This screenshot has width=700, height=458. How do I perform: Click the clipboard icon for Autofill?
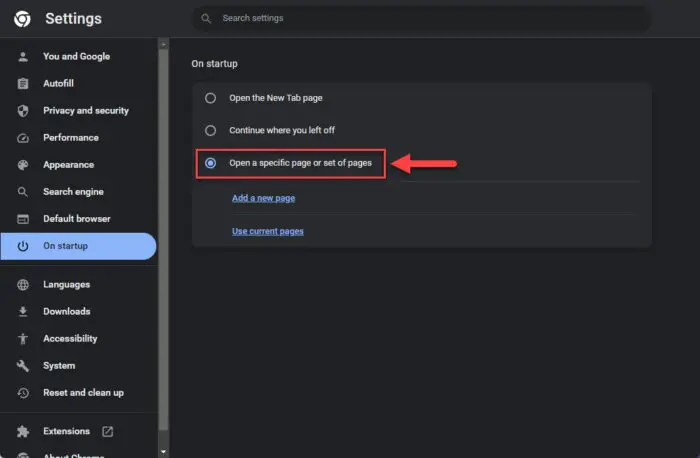pyautogui.click(x=23, y=83)
